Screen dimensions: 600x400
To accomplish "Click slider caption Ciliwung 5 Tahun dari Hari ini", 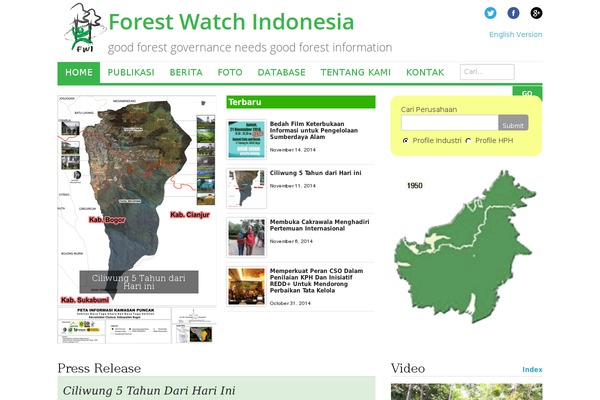I will [x=139, y=282].
